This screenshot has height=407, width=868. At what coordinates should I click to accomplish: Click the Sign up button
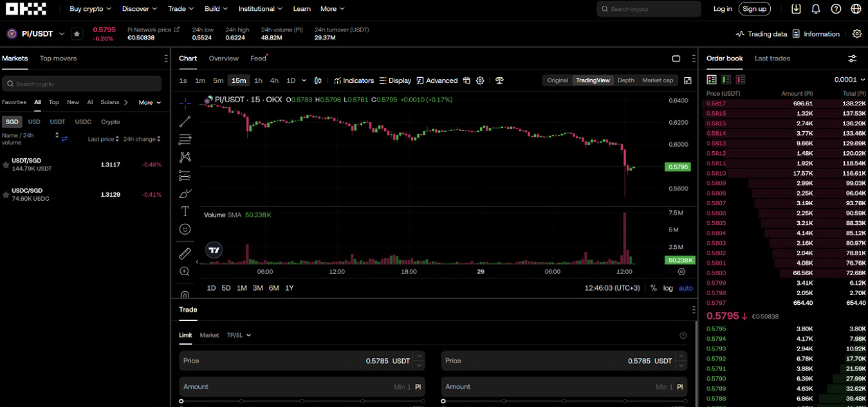point(754,9)
